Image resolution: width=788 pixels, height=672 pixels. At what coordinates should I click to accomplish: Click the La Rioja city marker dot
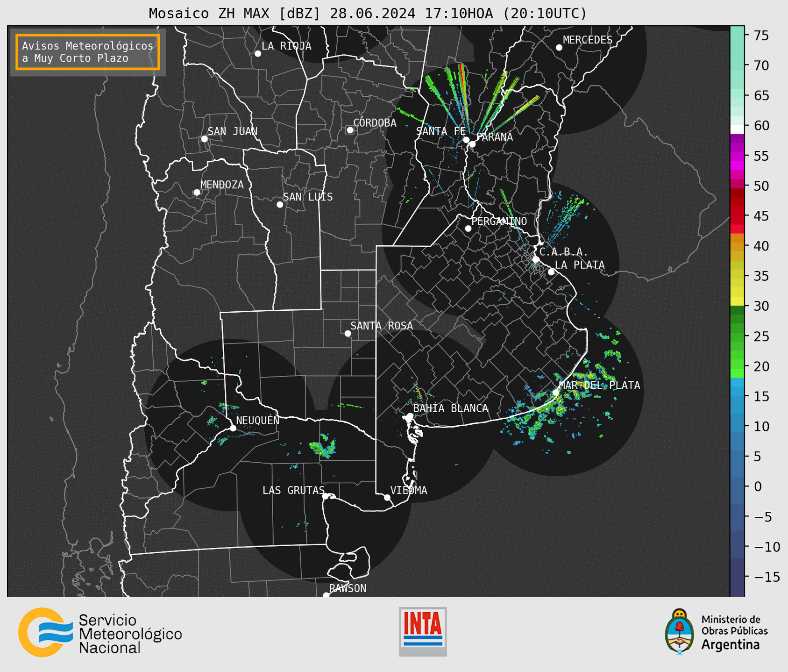coord(258,54)
